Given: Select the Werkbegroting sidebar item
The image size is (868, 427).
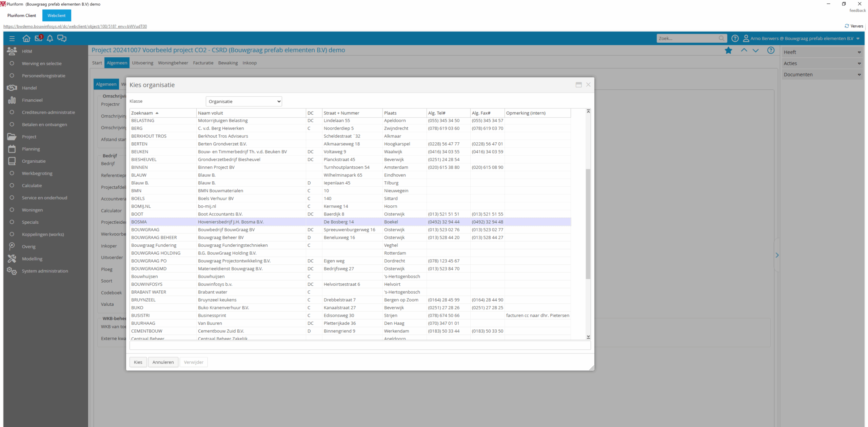Looking at the screenshot, I should 37,173.
